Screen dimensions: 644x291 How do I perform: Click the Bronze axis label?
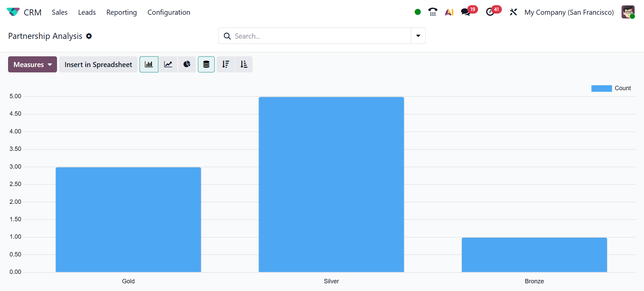(534, 281)
